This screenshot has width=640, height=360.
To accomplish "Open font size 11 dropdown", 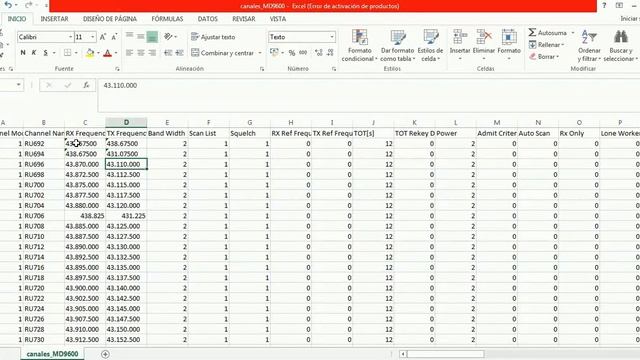I will click(x=93, y=37).
